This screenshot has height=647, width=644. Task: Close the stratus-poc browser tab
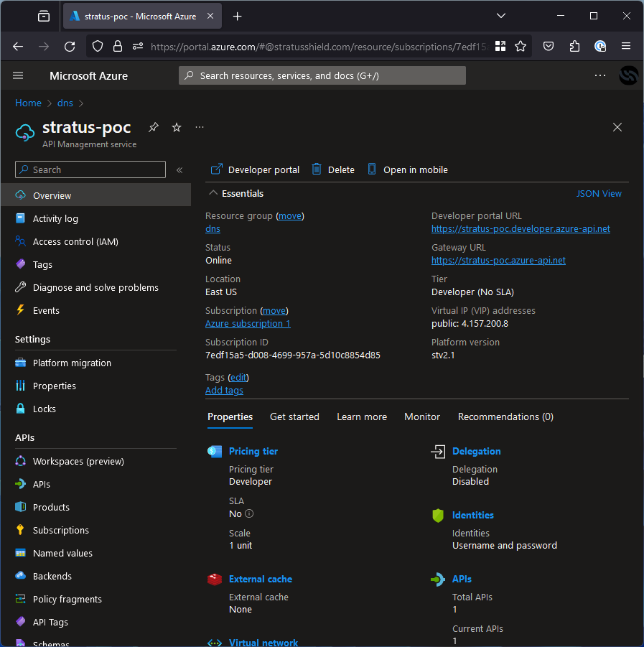click(210, 16)
